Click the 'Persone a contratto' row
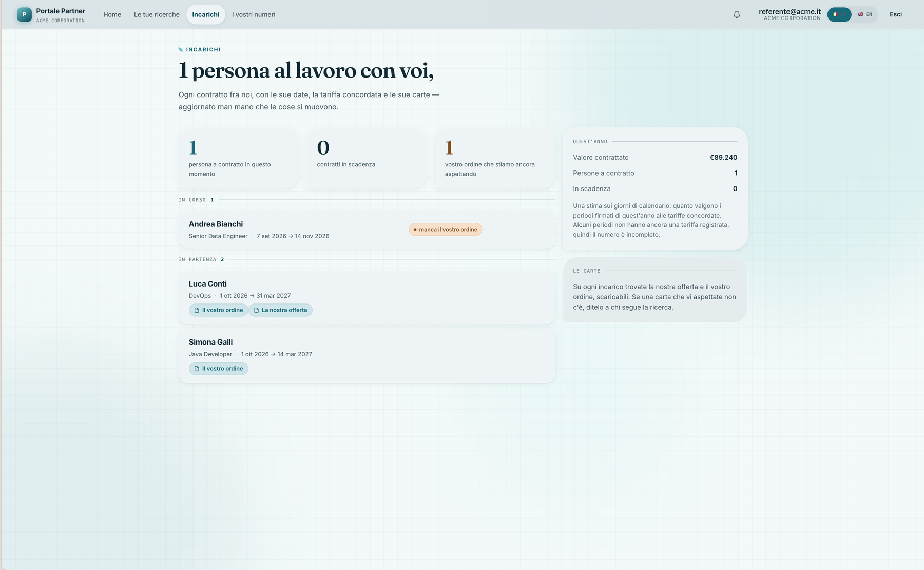 [x=655, y=173]
